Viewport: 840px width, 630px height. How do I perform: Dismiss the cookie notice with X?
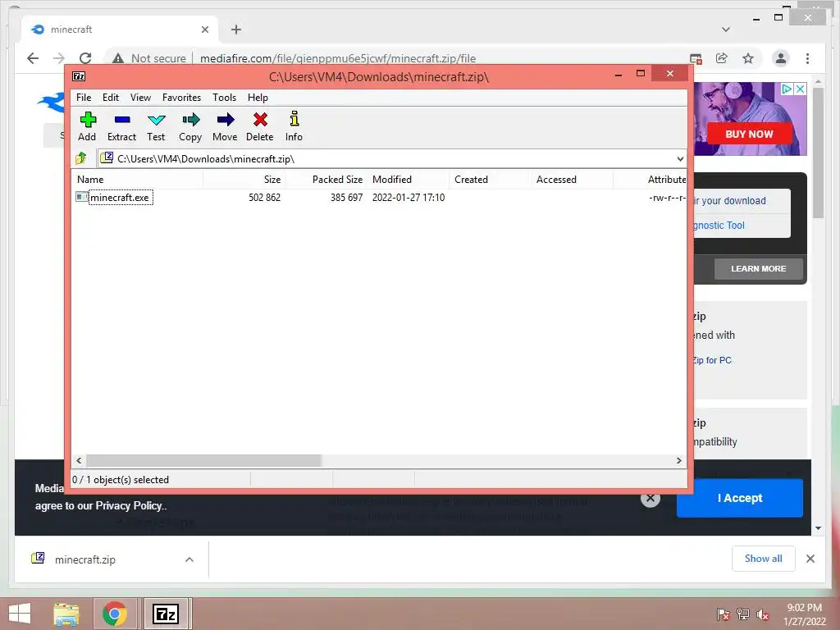click(x=651, y=498)
